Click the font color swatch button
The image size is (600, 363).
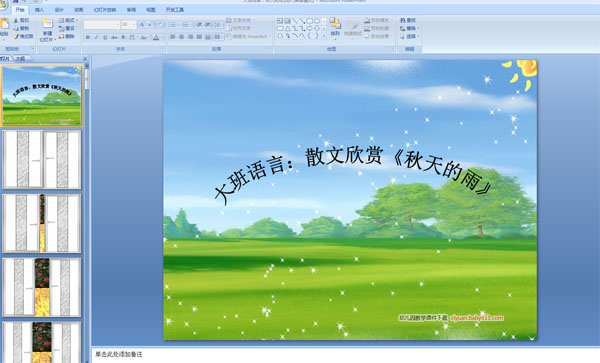click(x=156, y=37)
